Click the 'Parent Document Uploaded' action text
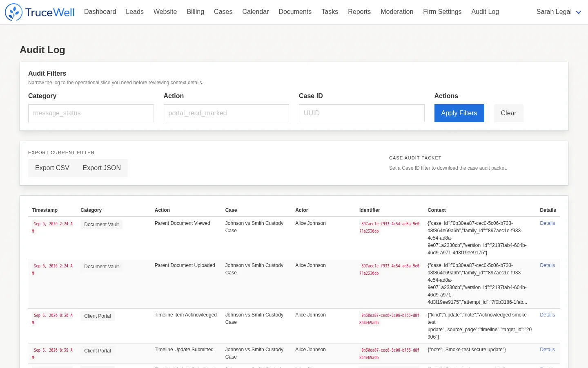Viewport: 588px width, 368px height. pos(185,265)
